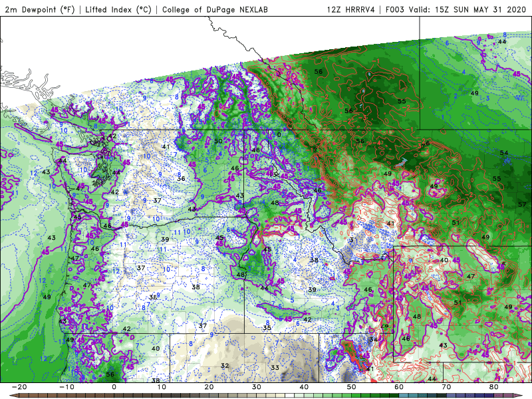Click the "-10" colorbar tick label
This screenshot has height=399, width=532.
(67, 387)
